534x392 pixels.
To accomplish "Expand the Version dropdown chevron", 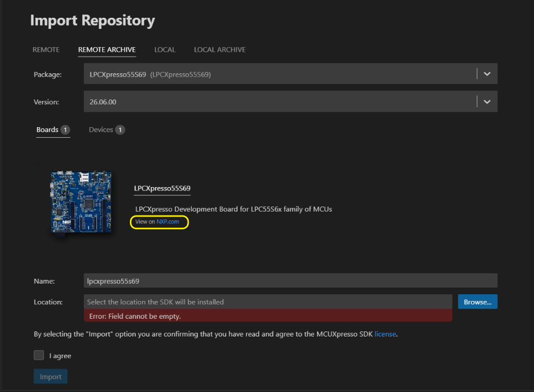I will click(487, 102).
